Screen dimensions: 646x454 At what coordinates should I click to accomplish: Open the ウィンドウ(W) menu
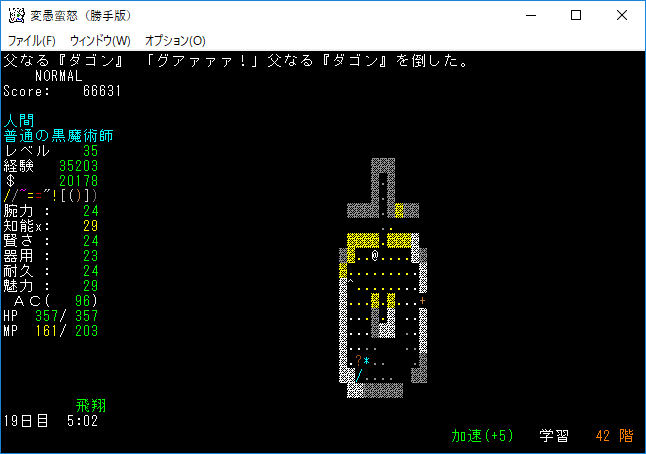100,41
